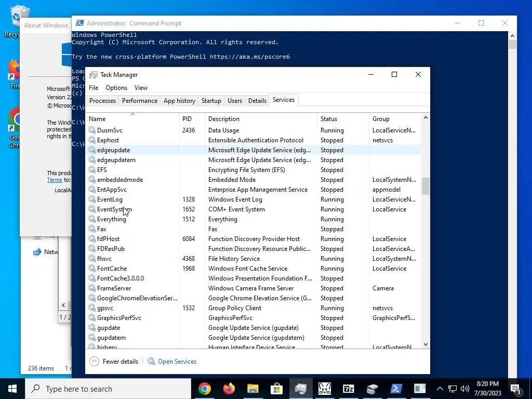
Task: Click the gear icon beside EventLog service
Action: 92,199
